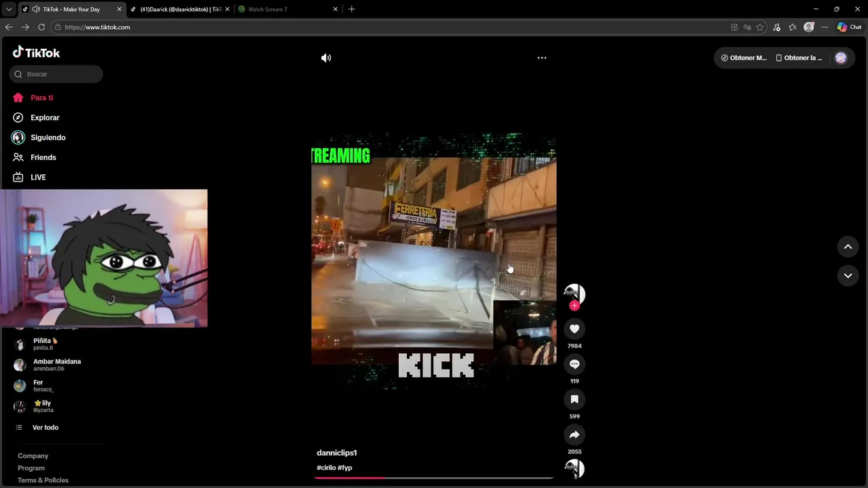The height and width of the screenshot is (488, 868).
Task: Go forward in browser history
Action: 25,27
